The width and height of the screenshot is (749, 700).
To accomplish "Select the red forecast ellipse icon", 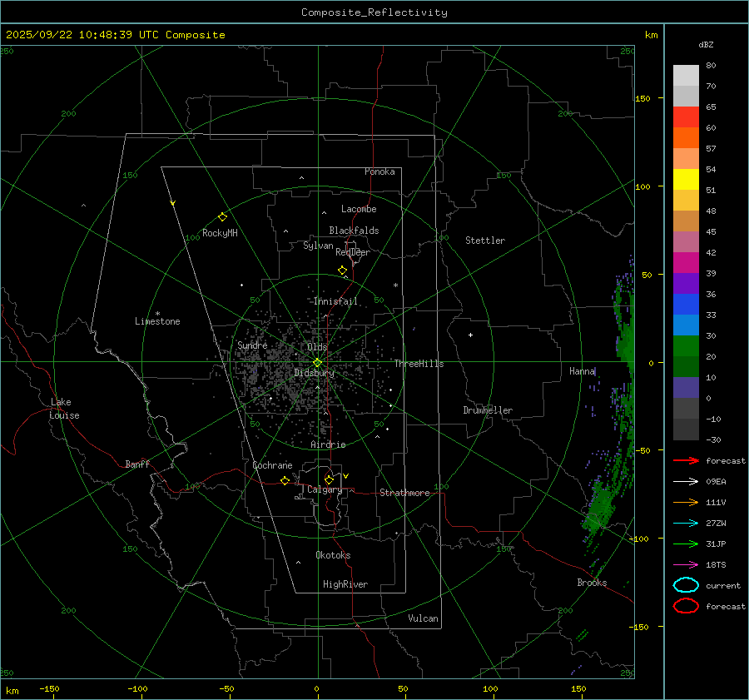I will pos(686,606).
